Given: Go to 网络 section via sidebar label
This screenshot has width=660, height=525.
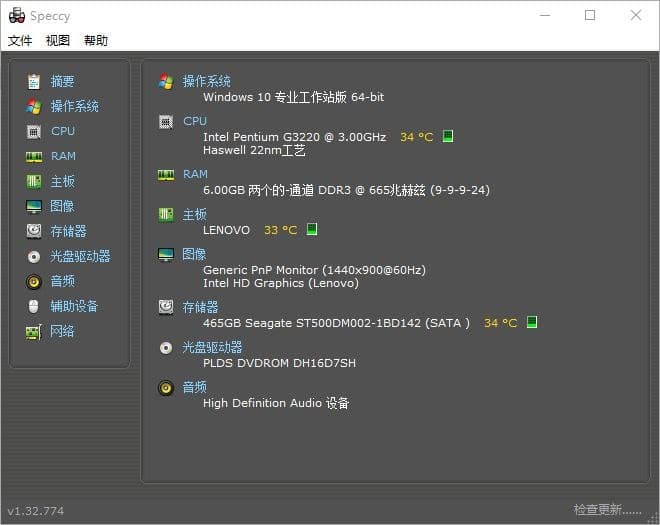Looking at the screenshot, I should pyautogui.click(x=62, y=331).
